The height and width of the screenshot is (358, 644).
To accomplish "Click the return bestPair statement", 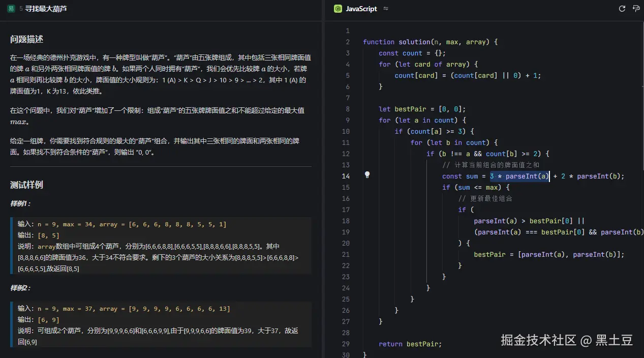I will (410, 344).
